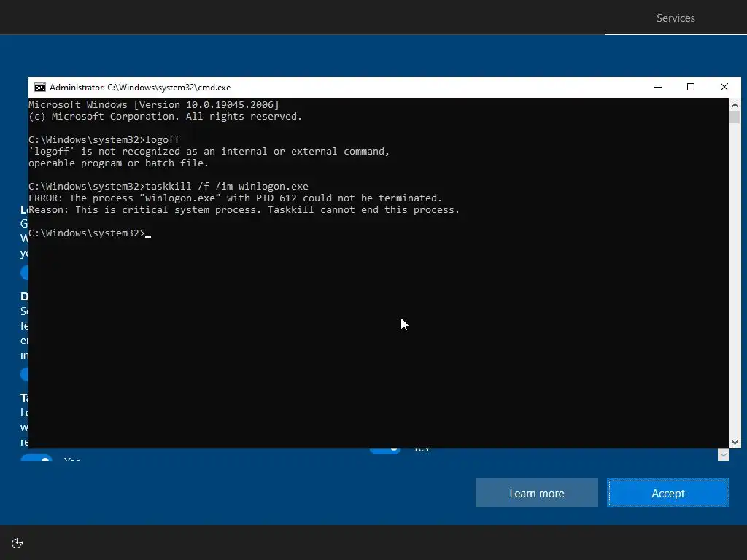Click the setup page scroll down arrow below the cmd window
The height and width of the screenshot is (560, 747).
(x=723, y=455)
